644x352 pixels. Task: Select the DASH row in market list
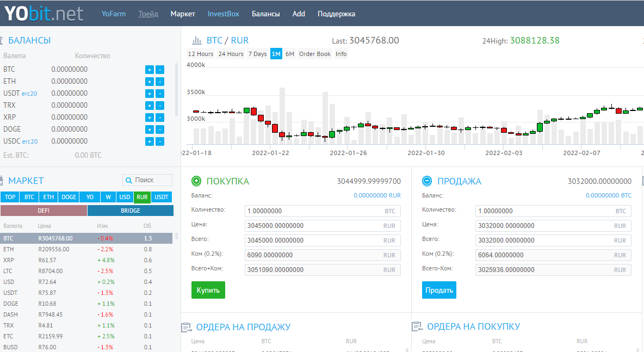86,314
